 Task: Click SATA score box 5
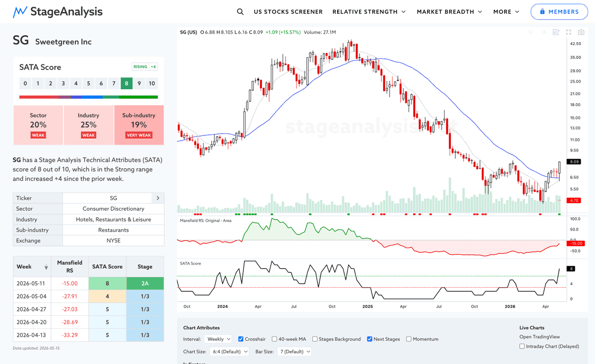tap(88, 83)
